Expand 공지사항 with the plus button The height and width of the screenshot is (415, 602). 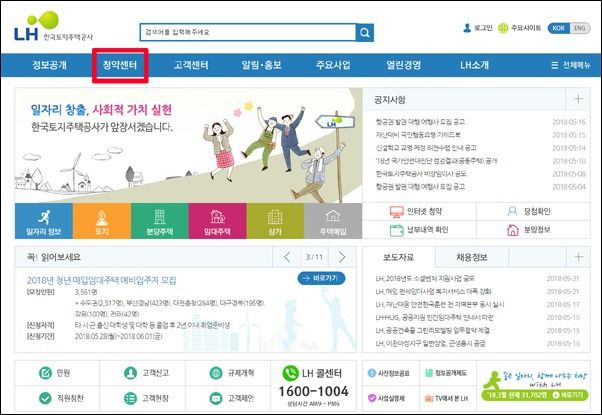578,99
